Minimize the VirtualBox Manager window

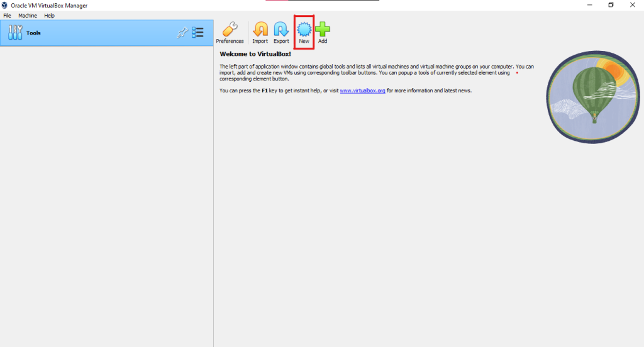[589, 5]
